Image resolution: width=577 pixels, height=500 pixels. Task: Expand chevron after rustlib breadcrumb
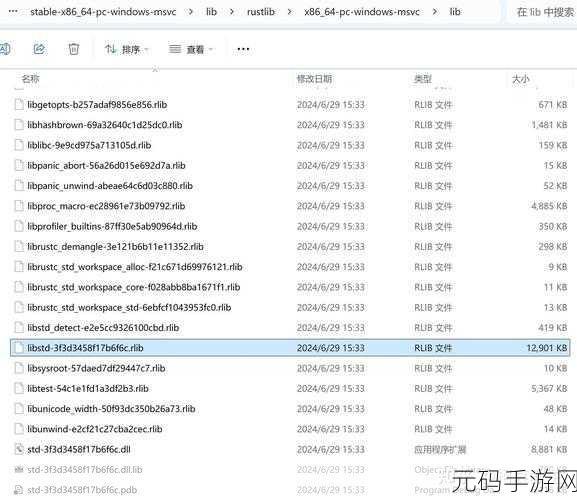click(x=290, y=12)
